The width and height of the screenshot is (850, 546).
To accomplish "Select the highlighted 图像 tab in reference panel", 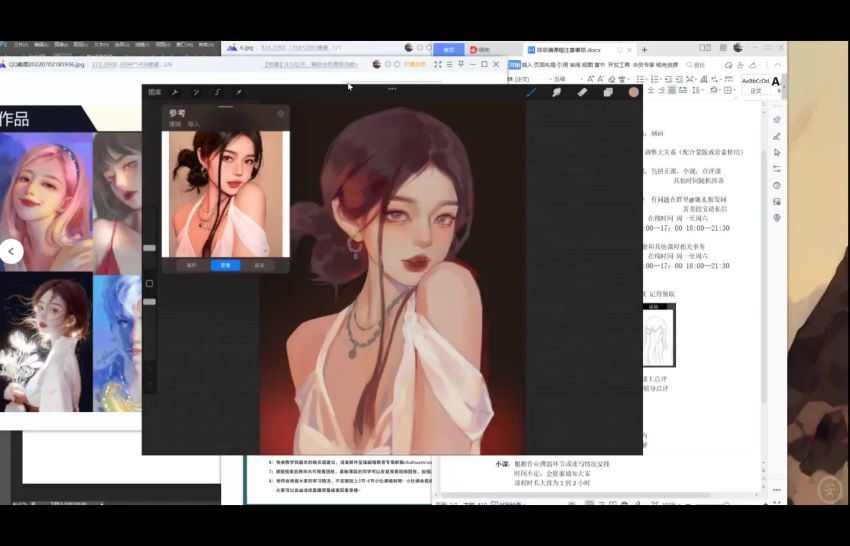I will point(226,265).
